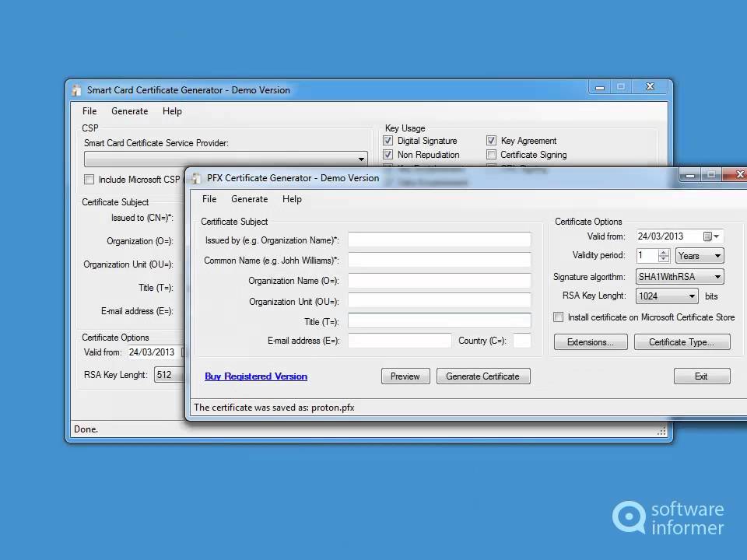Click the Extensions... button
Screen dimensions: 747x560
click(591, 342)
